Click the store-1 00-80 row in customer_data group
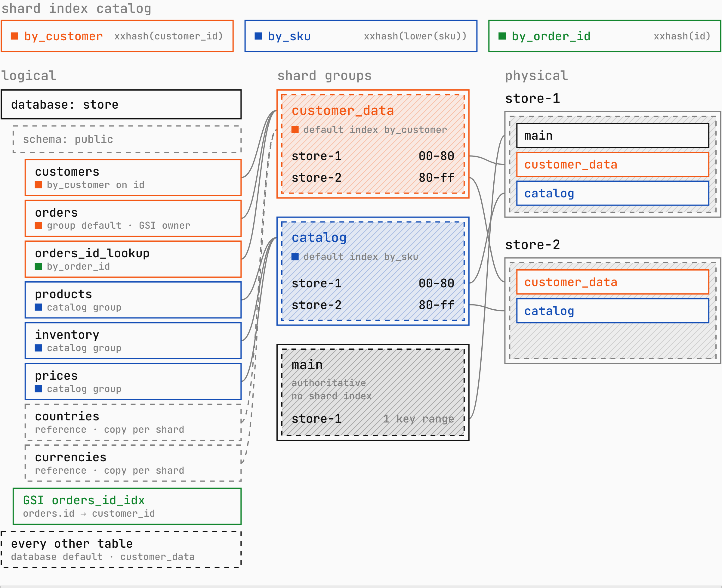This screenshot has height=588, width=722. pyautogui.click(x=373, y=156)
